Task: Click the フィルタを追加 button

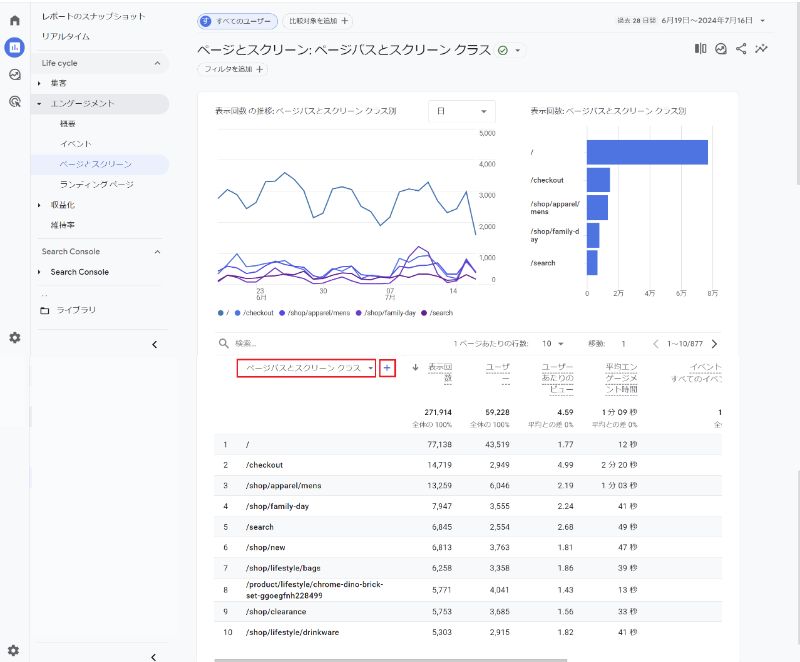Action: pyautogui.click(x=232, y=69)
